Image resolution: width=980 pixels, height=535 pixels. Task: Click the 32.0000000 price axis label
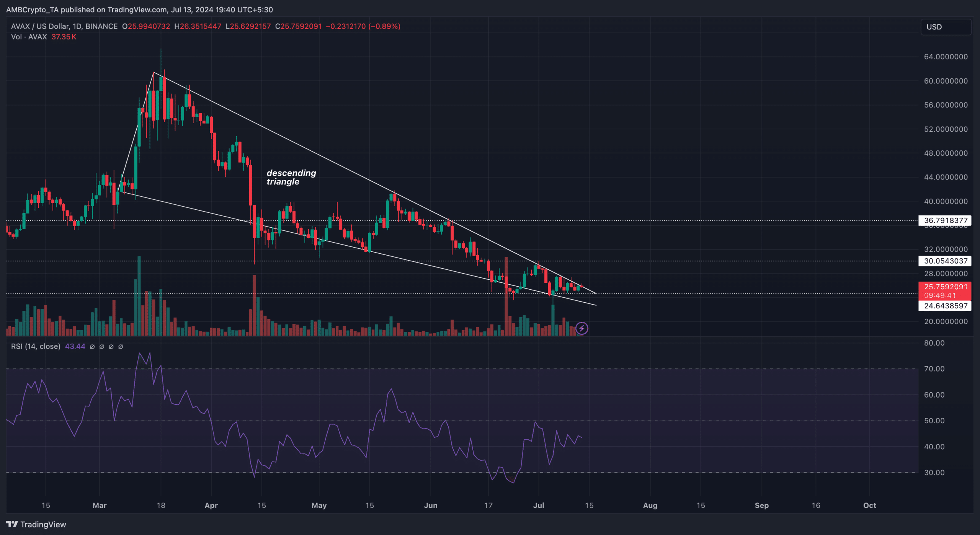[x=946, y=249]
